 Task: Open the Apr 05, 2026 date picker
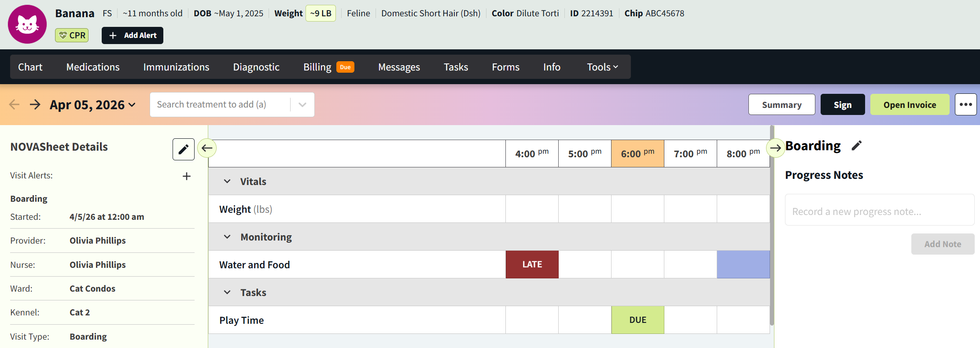[92, 105]
